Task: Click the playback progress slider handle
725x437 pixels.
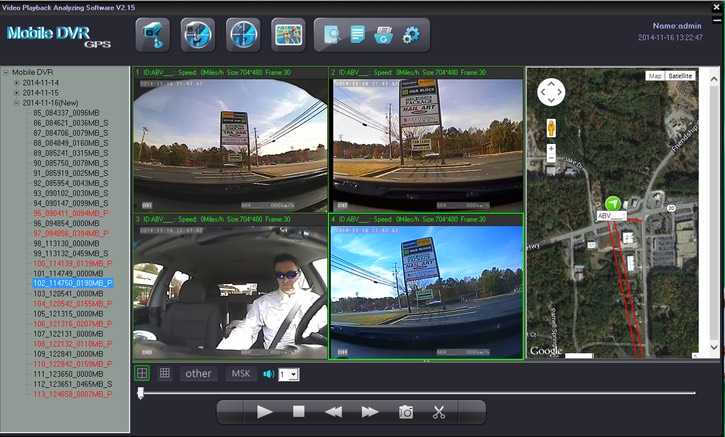Action: pos(140,393)
